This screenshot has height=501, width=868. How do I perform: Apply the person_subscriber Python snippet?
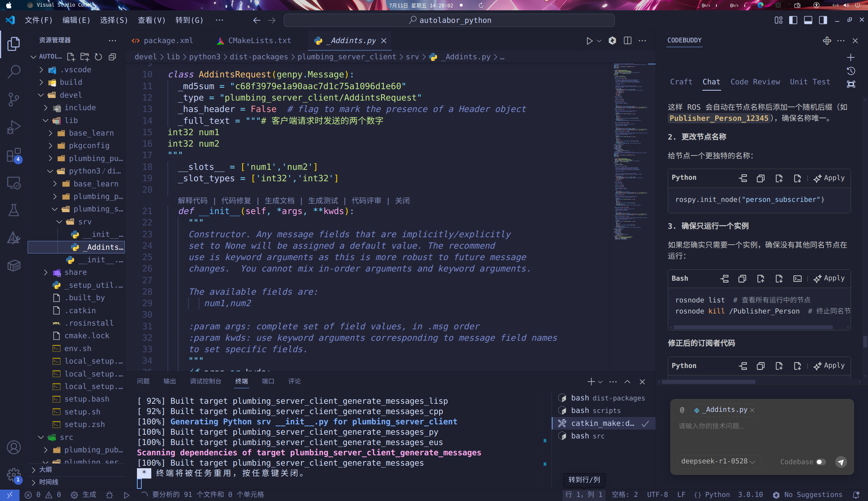[x=829, y=178]
